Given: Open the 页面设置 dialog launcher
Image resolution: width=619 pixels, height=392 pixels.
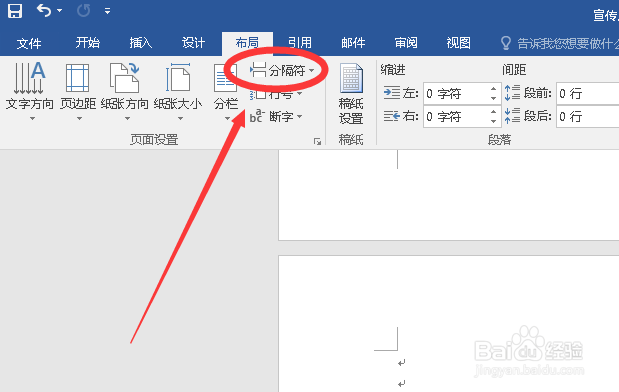Looking at the screenshot, I should (317, 141).
